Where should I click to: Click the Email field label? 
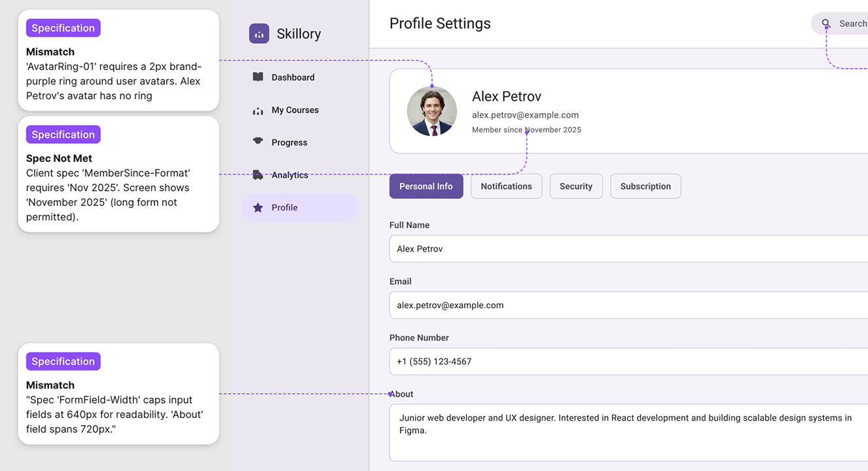tap(401, 281)
